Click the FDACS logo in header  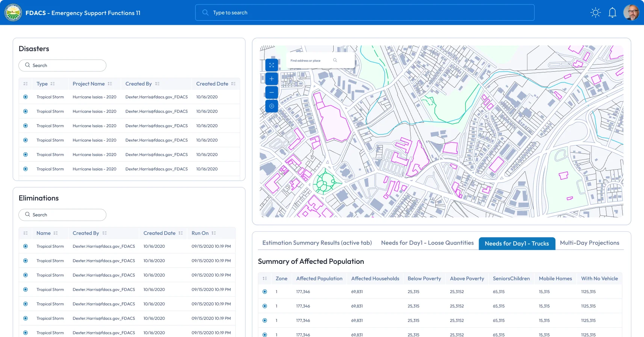coord(13,13)
